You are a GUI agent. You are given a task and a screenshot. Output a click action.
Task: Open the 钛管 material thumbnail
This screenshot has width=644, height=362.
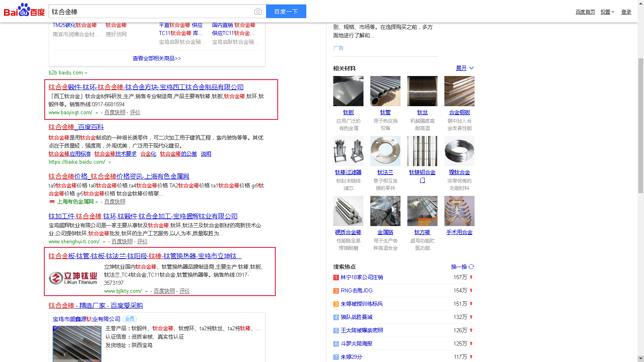(385, 91)
